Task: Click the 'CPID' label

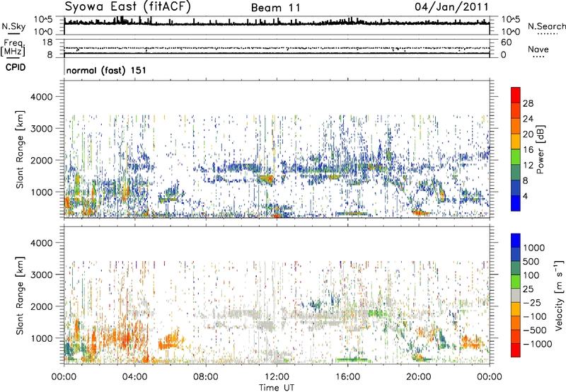Action: click(16, 67)
